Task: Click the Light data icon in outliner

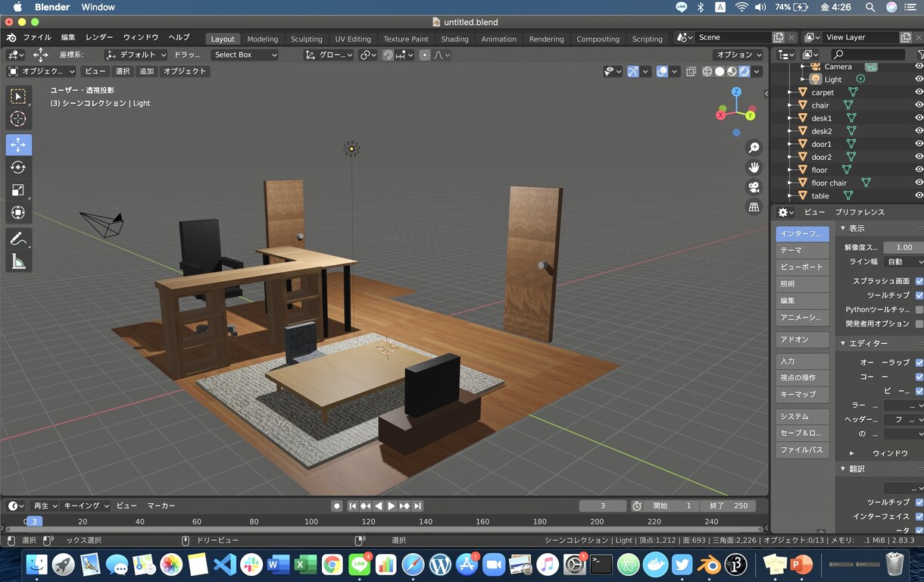Action: click(860, 79)
